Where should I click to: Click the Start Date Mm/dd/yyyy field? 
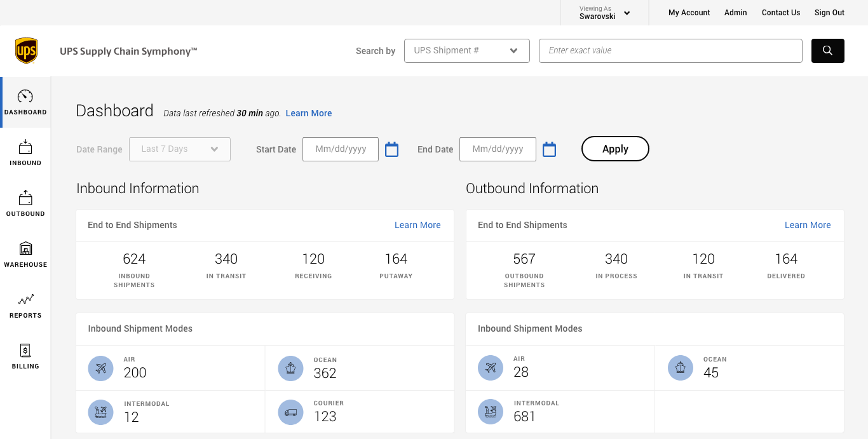tap(341, 149)
